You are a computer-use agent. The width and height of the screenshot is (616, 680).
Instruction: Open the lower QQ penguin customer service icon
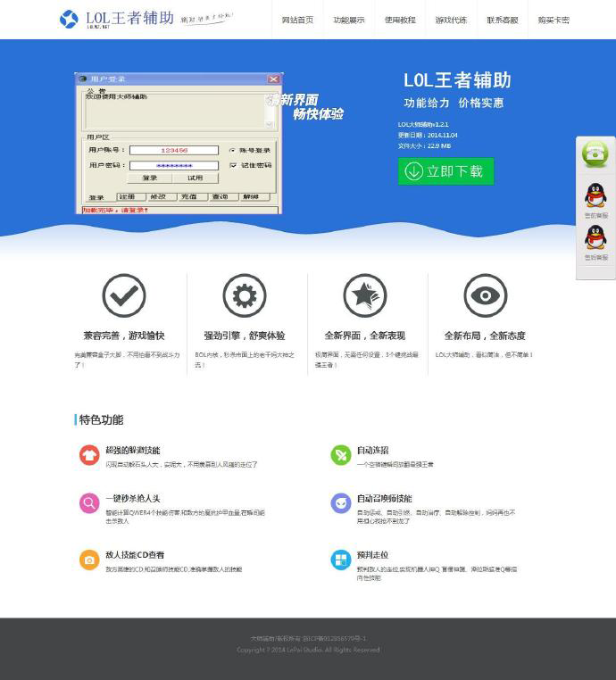[x=595, y=237]
